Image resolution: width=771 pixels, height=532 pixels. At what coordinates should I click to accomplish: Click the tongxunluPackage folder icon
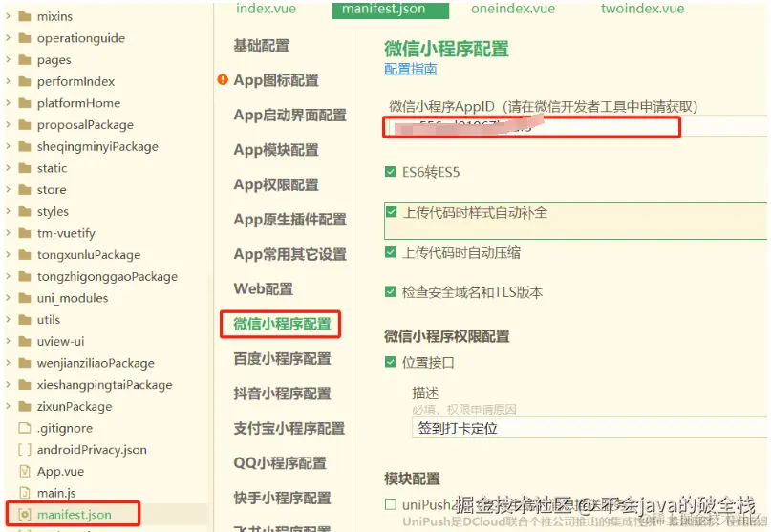click(25, 255)
